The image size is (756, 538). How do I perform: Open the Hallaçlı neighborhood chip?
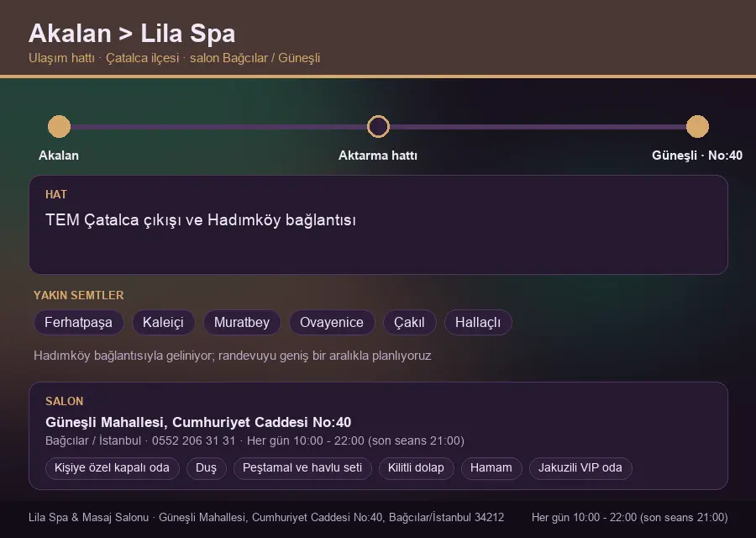pos(478,322)
